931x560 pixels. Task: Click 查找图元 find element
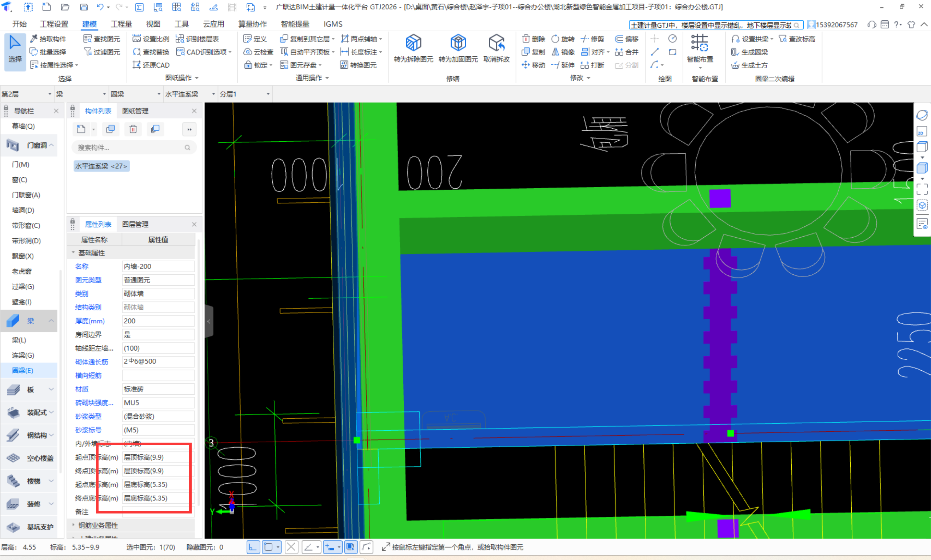pyautogui.click(x=102, y=39)
